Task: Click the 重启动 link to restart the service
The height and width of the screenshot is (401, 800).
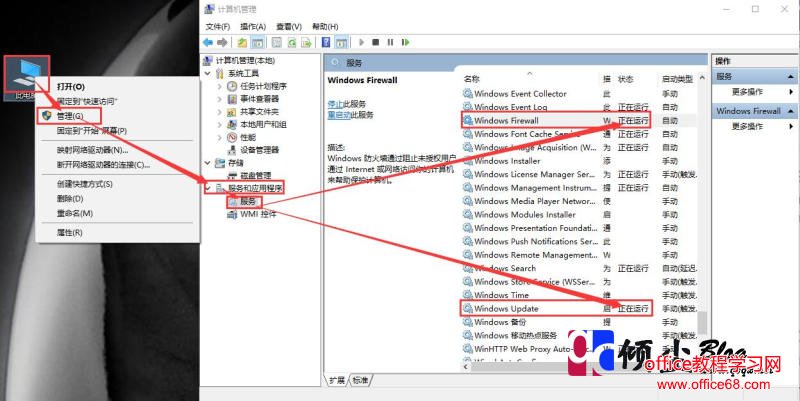Action: pyautogui.click(x=339, y=115)
